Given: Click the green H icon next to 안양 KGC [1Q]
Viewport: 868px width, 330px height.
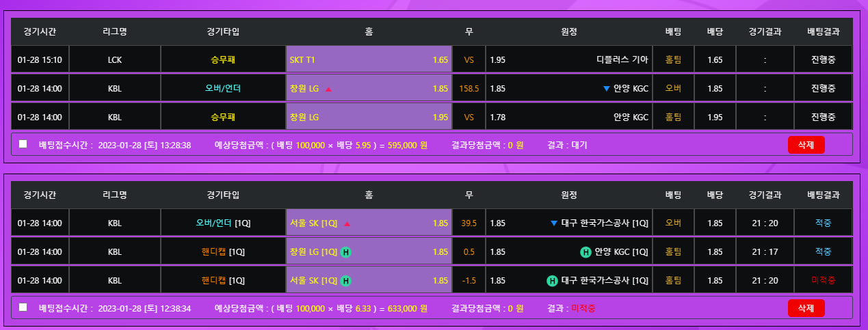Looking at the screenshot, I should (586, 252).
